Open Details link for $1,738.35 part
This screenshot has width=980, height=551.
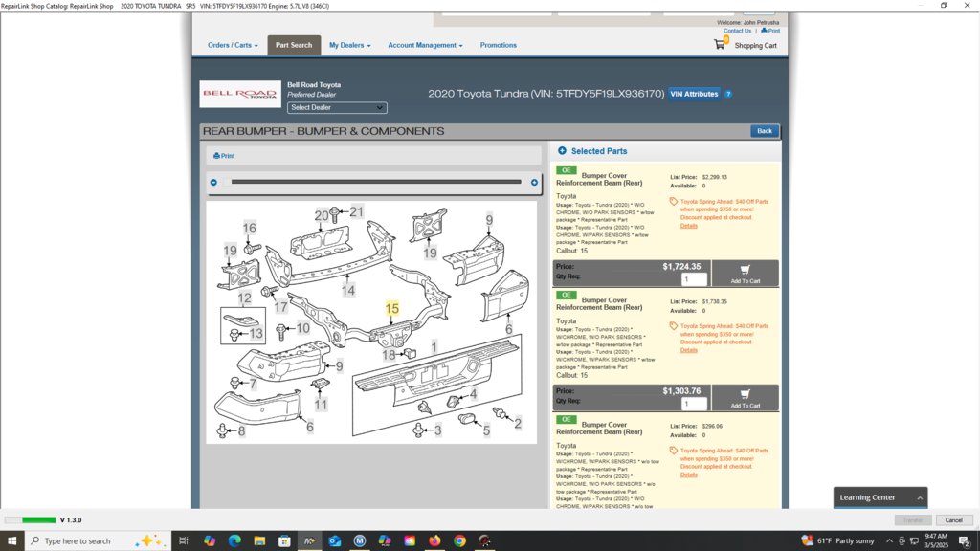(x=689, y=350)
